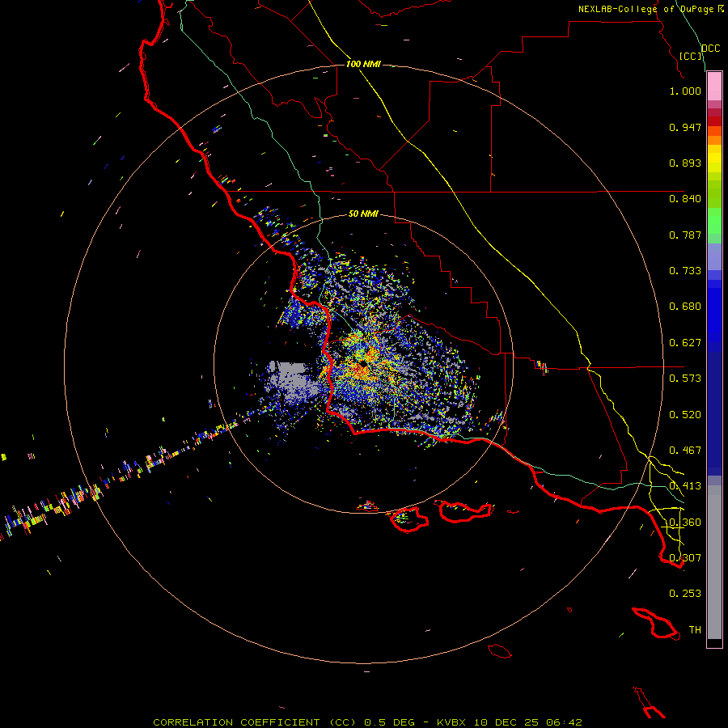The height and width of the screenshot is (728, 728).
Task: Select the 0.733 scale value
Action: pyautogui.click(x=685, y=271)
